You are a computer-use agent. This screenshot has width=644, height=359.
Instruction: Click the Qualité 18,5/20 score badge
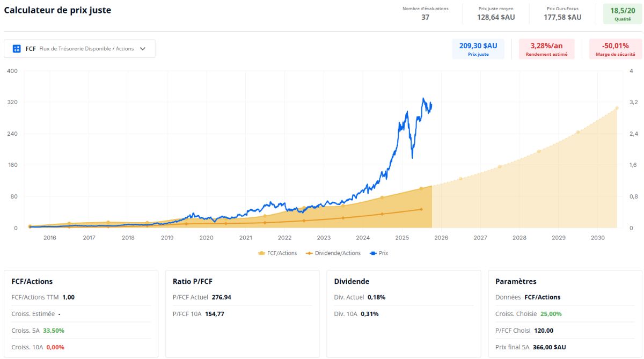click(623, 13)
